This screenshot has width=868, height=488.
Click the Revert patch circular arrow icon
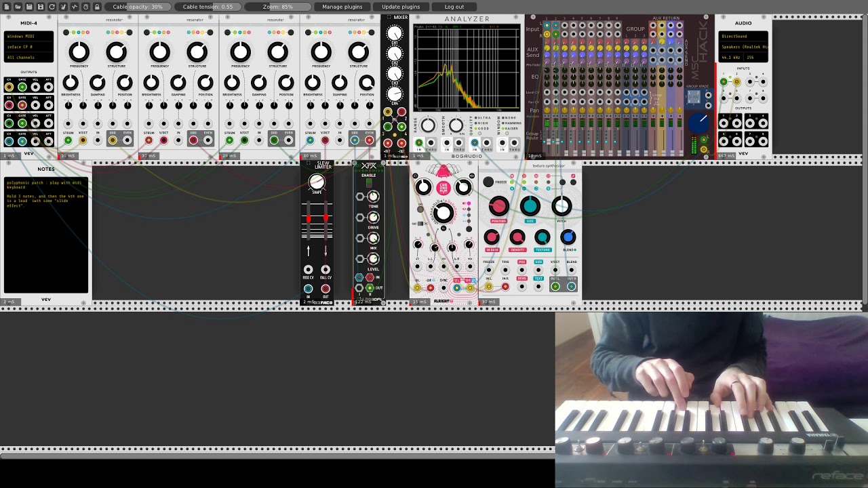[52, 7]
